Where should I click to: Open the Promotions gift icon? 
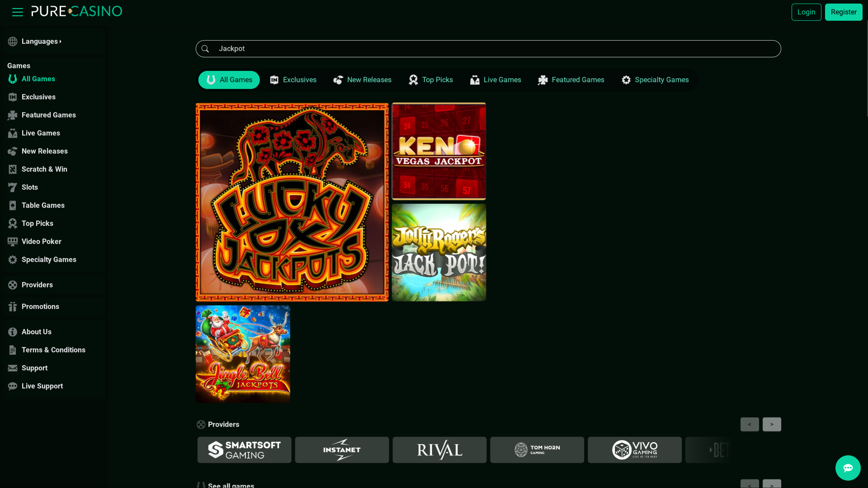pos(12,306)
